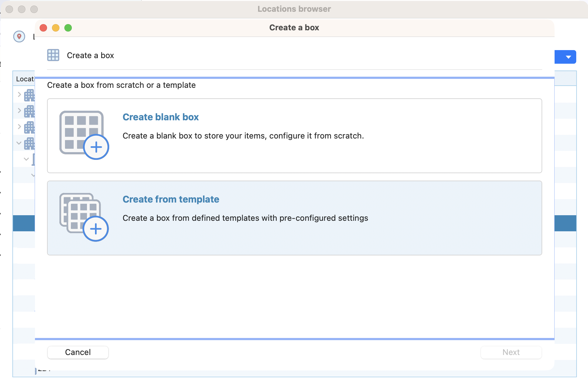Open the blue dropdown arrow button
The width and height of the screenshot is (588, 389).
568,57
